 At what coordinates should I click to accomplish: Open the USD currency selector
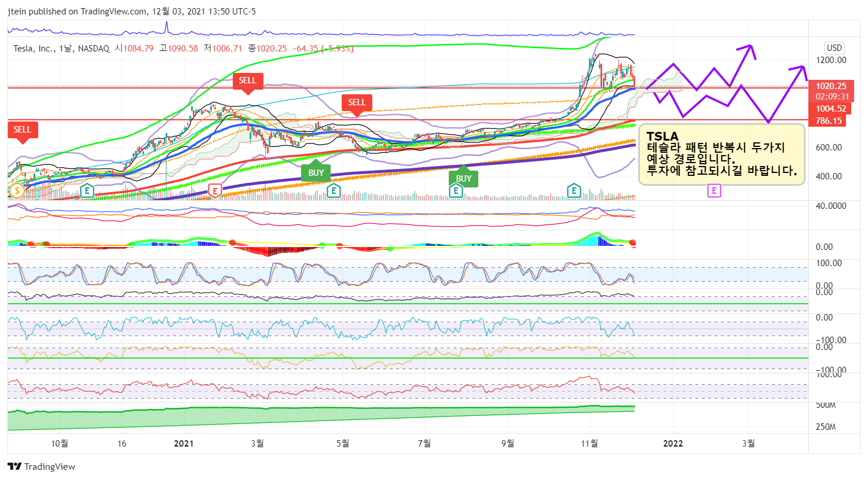click(834, 48)
